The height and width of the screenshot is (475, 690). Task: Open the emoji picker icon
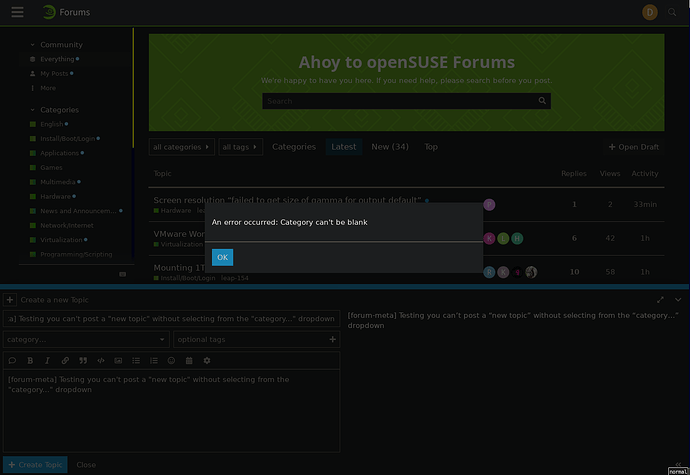pos(171,361)
